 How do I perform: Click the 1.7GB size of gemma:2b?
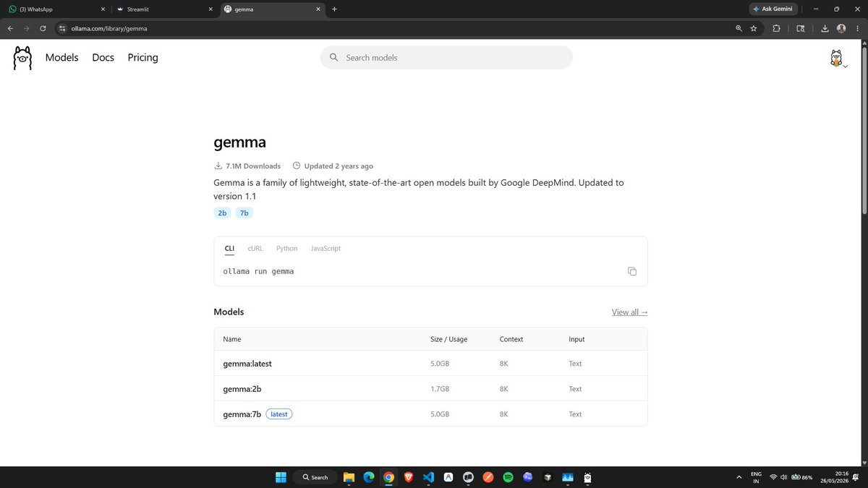click(x=440, y=389)
